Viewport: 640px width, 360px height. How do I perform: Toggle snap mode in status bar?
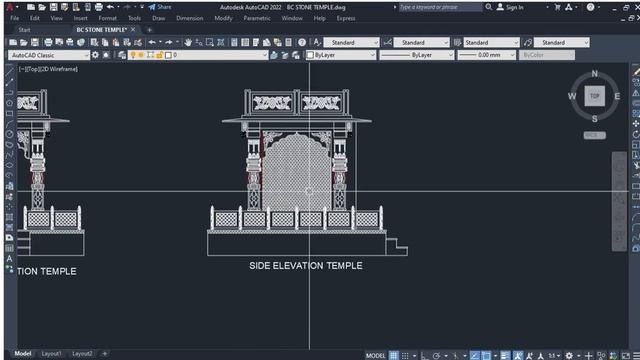[405, 356]
